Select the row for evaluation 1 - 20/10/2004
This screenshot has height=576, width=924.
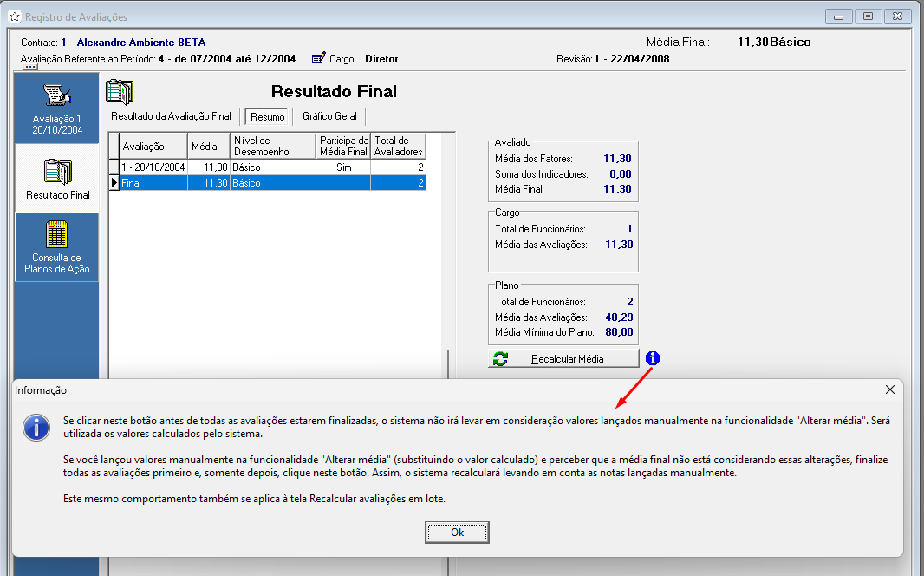153,167
